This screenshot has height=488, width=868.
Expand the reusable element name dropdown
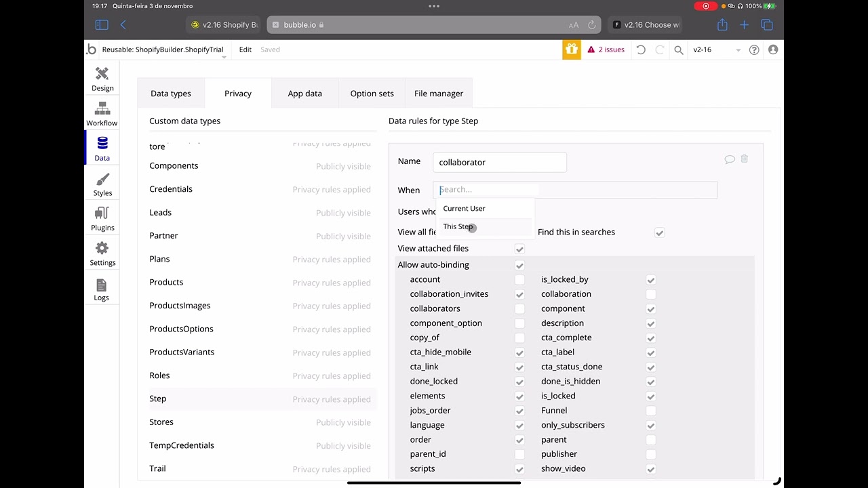[224, 57]
